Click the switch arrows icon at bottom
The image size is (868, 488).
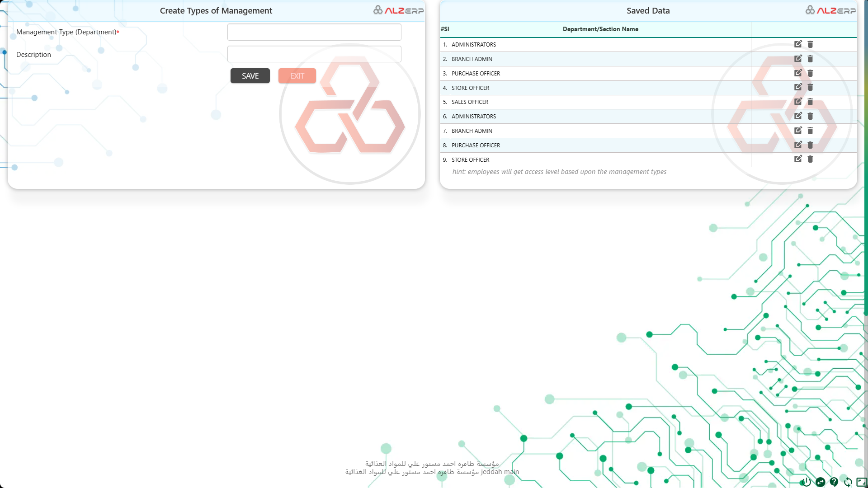[x=821, y=482]
